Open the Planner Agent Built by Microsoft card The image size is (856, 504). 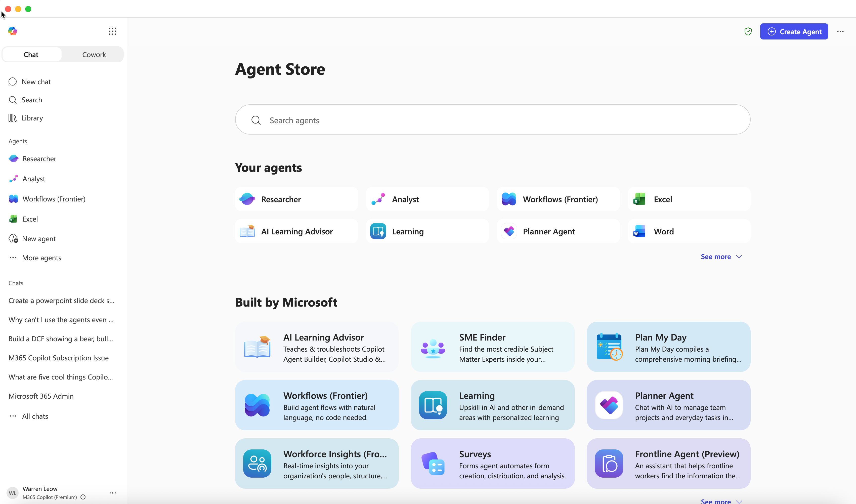[x=668, y=405]
